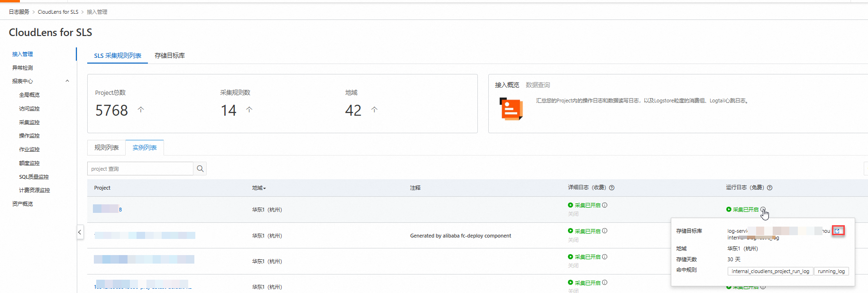Click the orange log document illustration
The height and width of the screenshot is (293, 868).
(x=511, y=109)
